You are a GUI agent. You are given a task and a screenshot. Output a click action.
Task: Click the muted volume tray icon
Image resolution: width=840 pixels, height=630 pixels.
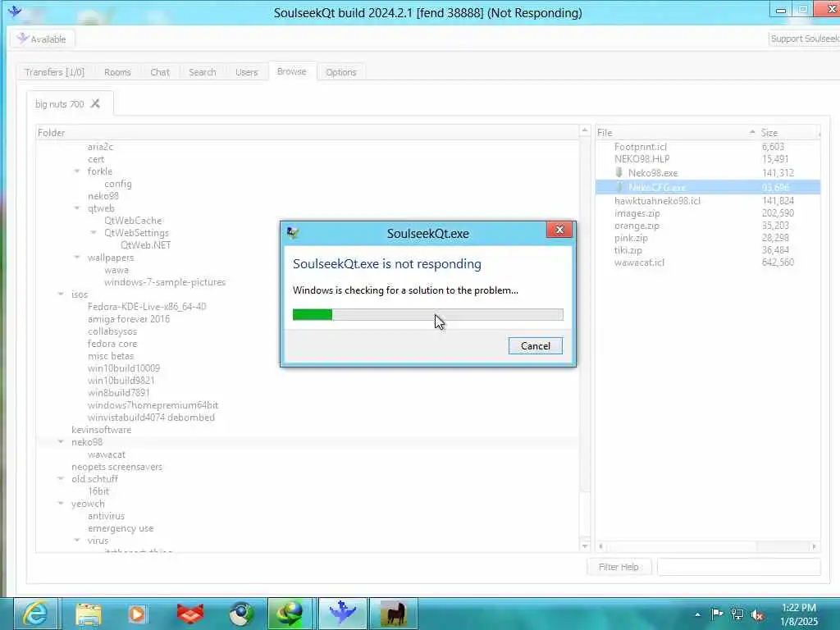[757, 614]
